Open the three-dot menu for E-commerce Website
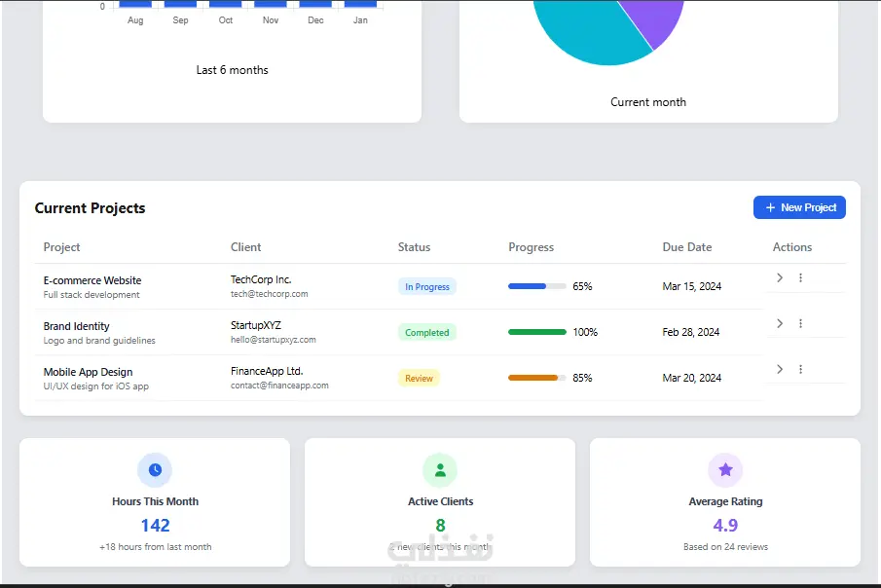 point(800,277)
